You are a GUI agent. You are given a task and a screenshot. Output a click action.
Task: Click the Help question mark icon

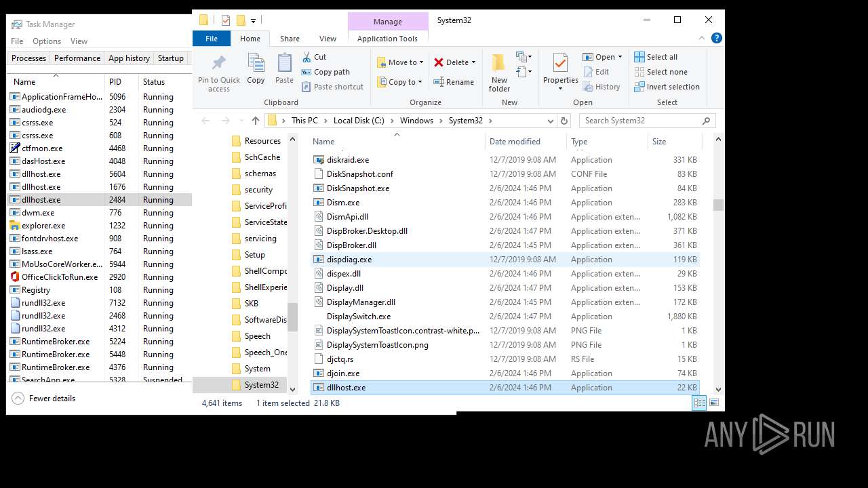[x=717, y=39]
